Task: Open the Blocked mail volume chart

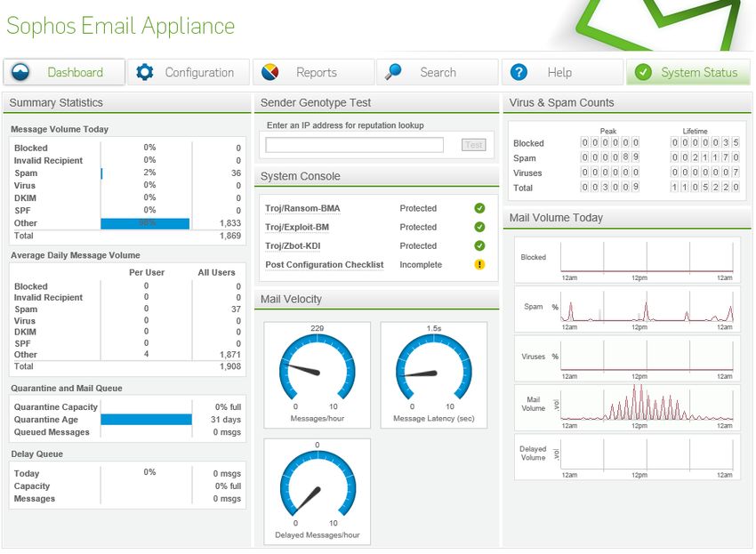Action: click(x=627, y=260)
